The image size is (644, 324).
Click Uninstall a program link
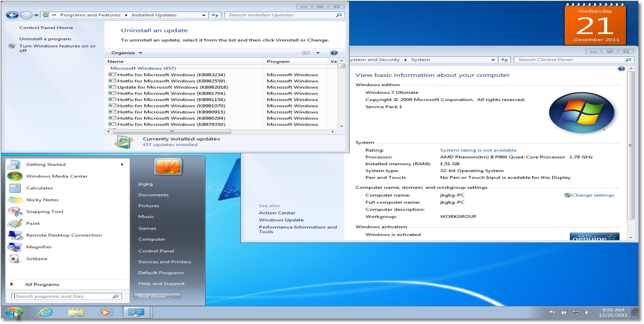tap(45, 39)
